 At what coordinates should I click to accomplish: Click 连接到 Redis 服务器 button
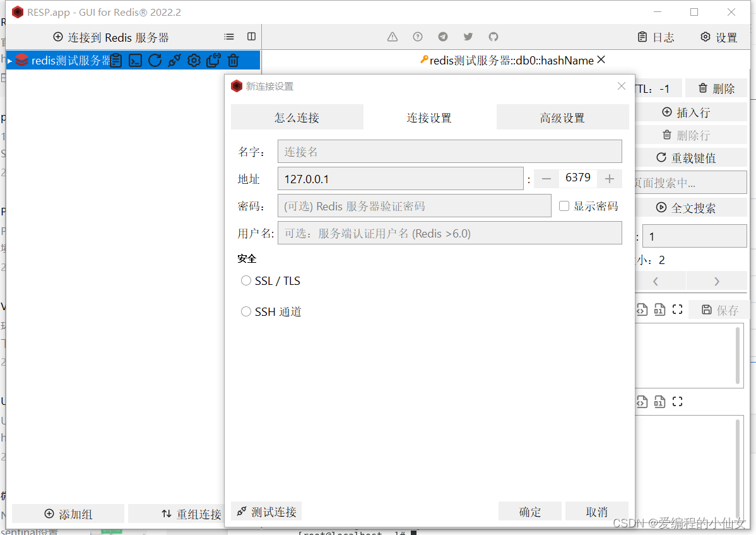click(111, 37)
